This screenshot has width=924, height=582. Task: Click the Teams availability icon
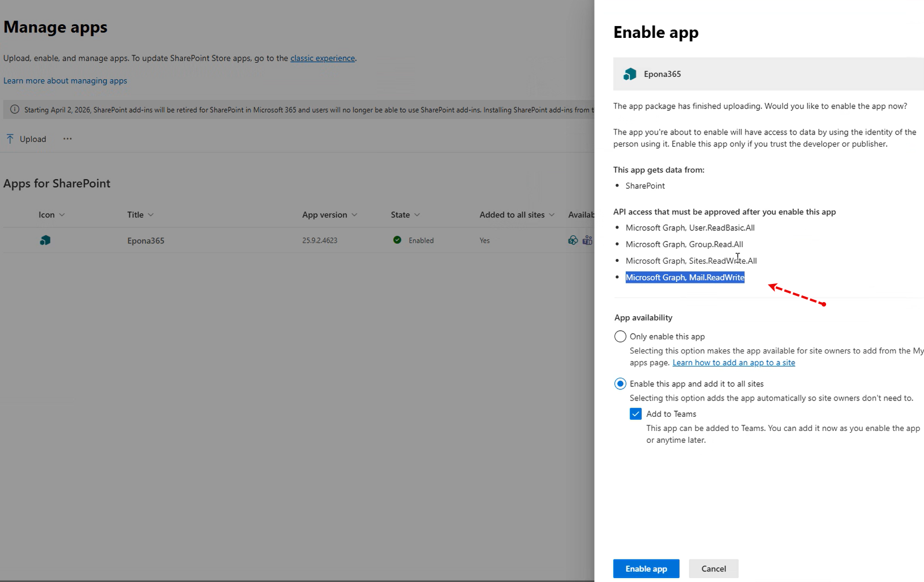tap(587, 240)
